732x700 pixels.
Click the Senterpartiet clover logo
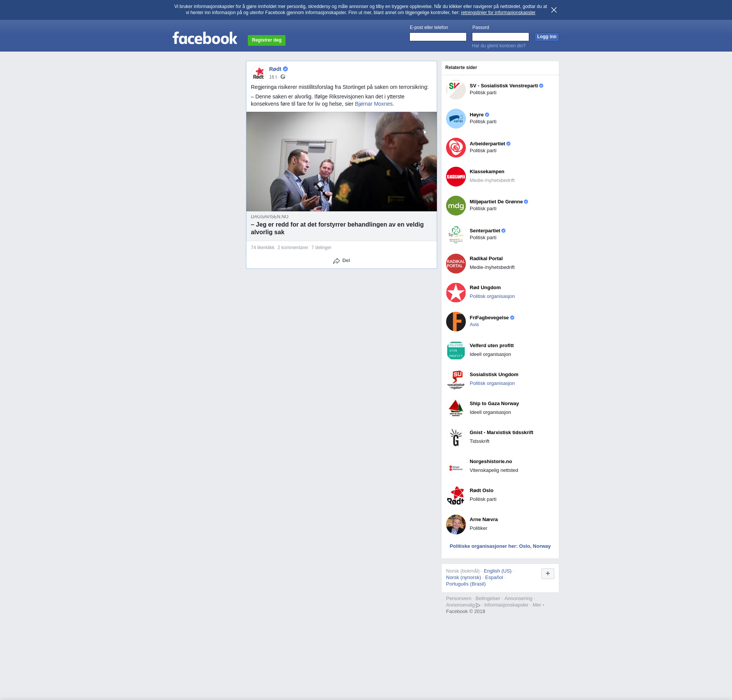[456, 235]
